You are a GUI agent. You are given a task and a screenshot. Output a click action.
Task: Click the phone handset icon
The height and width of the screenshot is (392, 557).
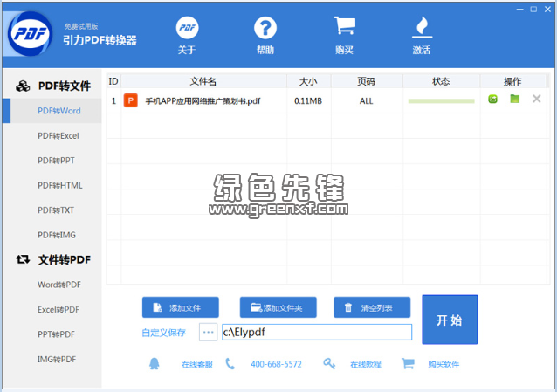click(x=230, y=363)
